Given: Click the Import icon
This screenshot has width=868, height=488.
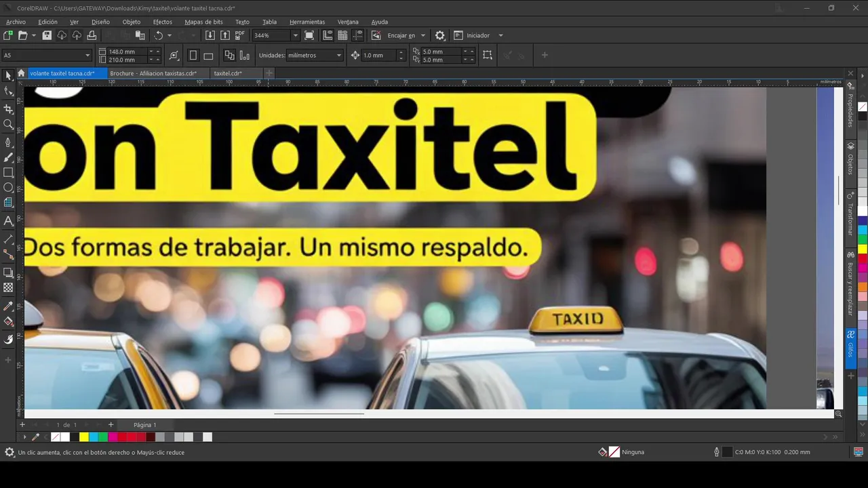Looking at the screenshot, I should coord(210,35).
